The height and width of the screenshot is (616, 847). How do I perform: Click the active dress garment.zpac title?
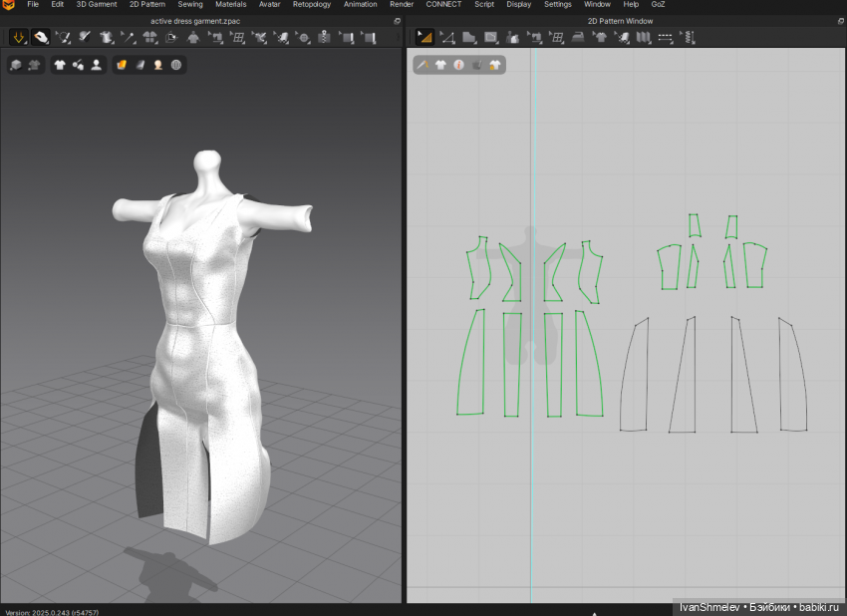195,21
